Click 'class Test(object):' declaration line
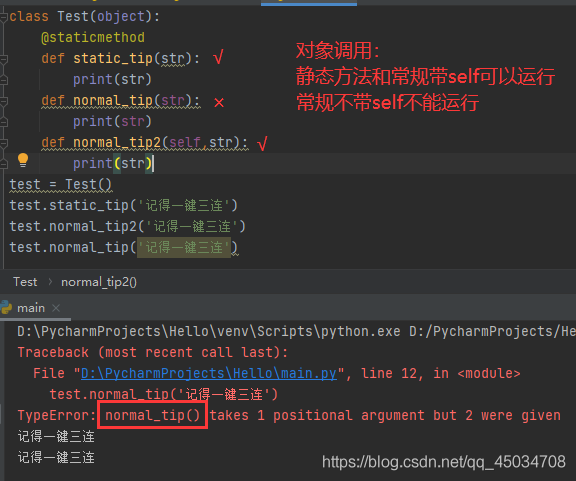The image size is (576, 481). 84,17
